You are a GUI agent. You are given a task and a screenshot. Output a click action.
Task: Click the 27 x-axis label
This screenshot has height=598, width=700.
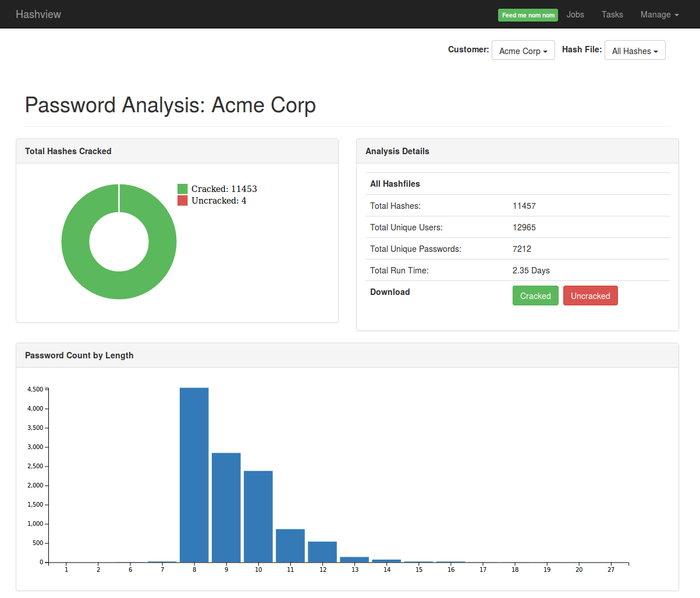(611, 569)
